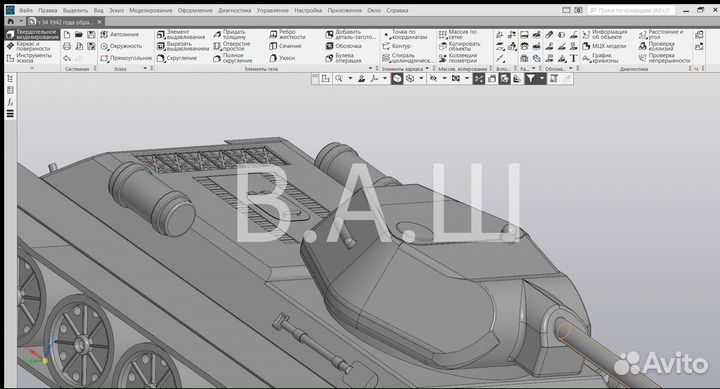Toggle the object filter funnel button
720x389 pixels.
(530, 79)
